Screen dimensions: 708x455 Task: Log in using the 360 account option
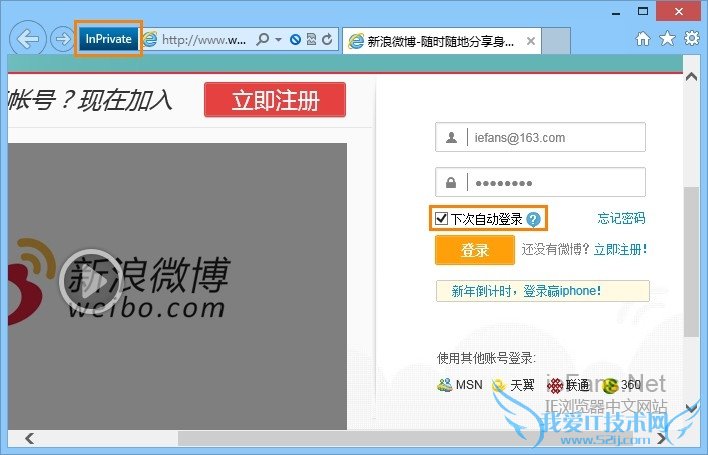[621, 385]
